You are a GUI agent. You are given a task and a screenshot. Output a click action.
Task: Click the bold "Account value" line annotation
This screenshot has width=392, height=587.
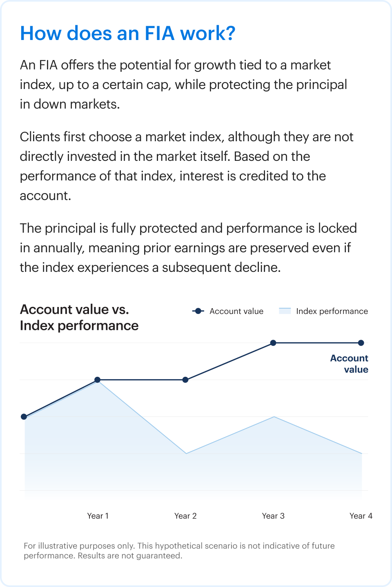349,364
